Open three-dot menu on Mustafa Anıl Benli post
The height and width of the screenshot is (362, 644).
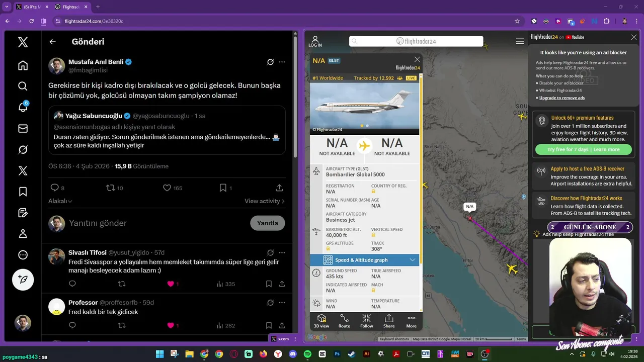coord(282,62)
